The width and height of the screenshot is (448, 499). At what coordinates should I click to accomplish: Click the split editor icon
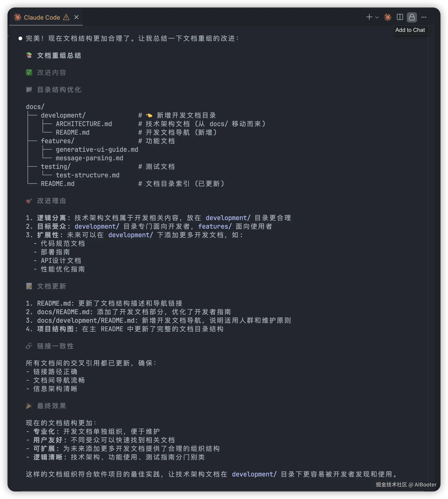400,17
